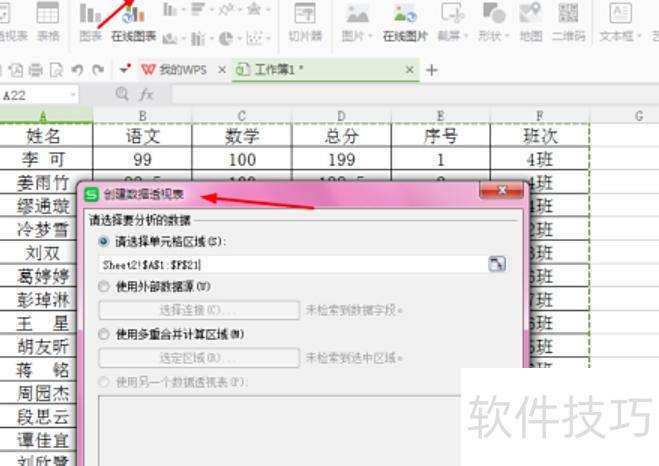Select column B header
659x466 pixels.
[142, 116]
